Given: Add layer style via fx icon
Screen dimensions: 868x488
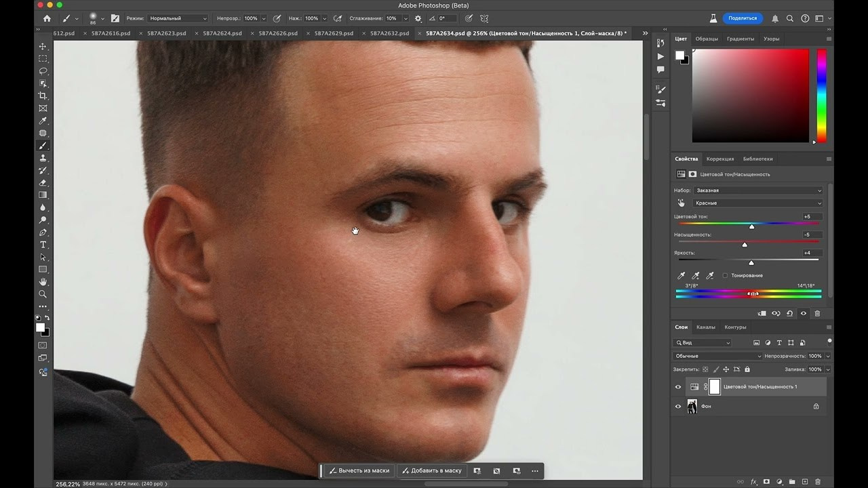Looking at the screenshot, I should tap(753, 482).
